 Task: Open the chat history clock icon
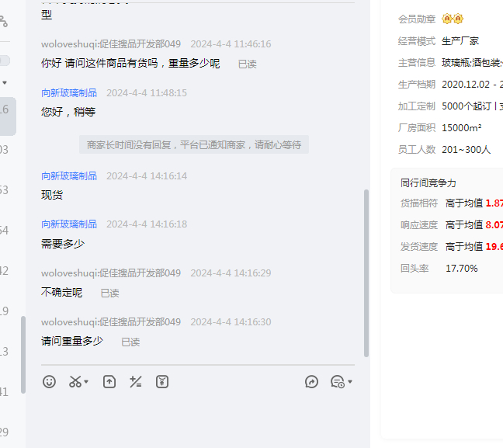[x=337, y=382]
